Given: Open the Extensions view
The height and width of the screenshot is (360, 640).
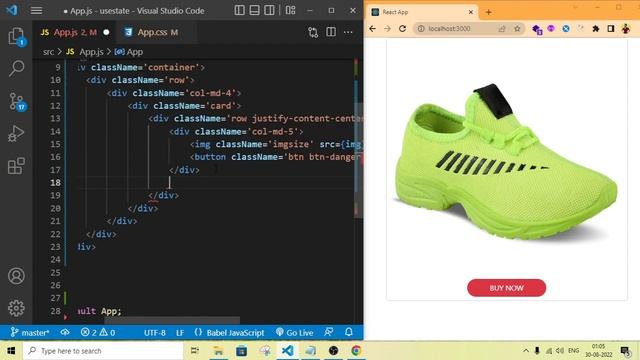Looking at the screenshot, I should pos(16,166).
